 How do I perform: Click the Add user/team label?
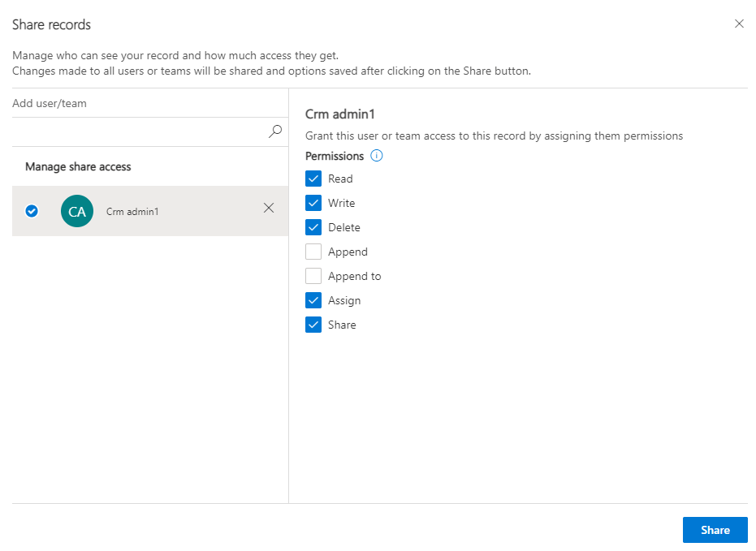pyautogui.click(x=50, y=104)
